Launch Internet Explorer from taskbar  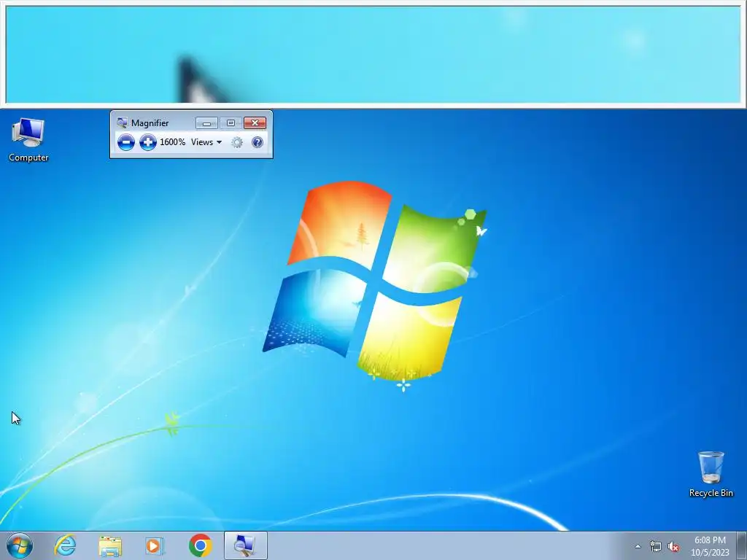pyautogui.click(x=65, y=545)
